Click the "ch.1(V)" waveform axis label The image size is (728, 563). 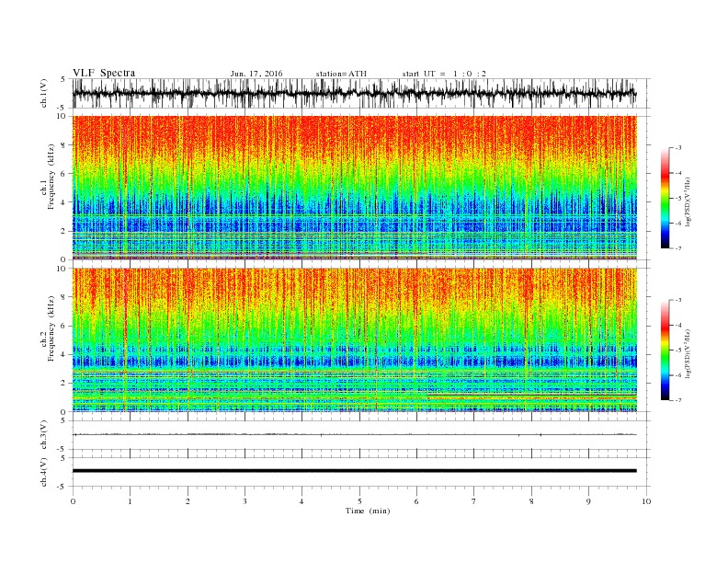point(44,93)
